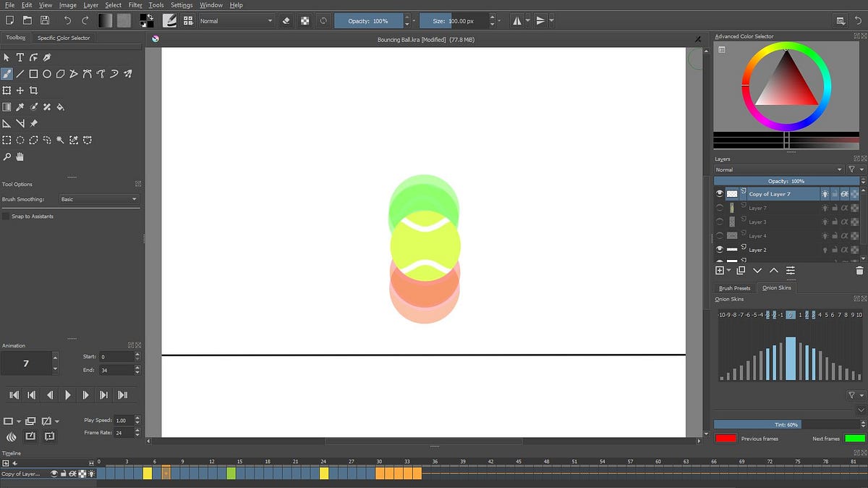868x488 pixels.
Task: Select the Transform tool
Action: [x=7, y=91]
